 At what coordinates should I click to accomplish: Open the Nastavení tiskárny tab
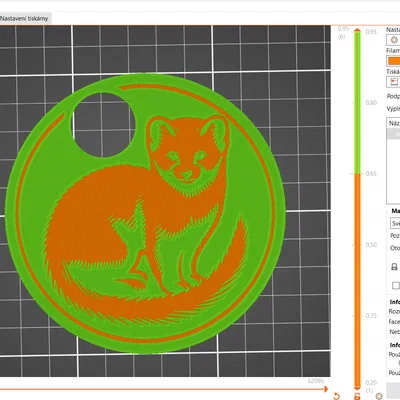[24, 19]
